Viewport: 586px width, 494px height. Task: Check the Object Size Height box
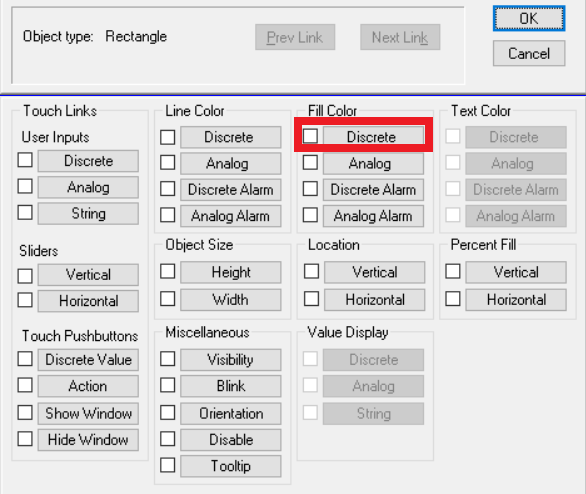[167, 271]
